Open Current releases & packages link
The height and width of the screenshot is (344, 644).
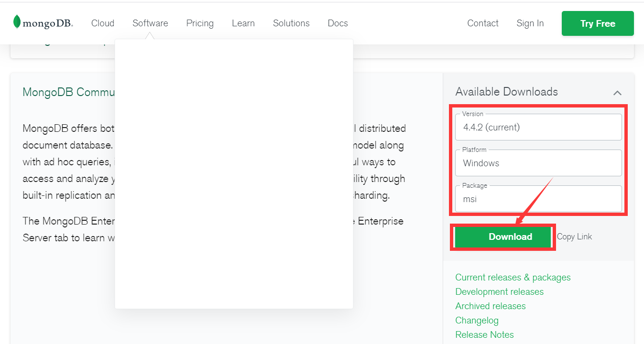[x=513, y=278]
